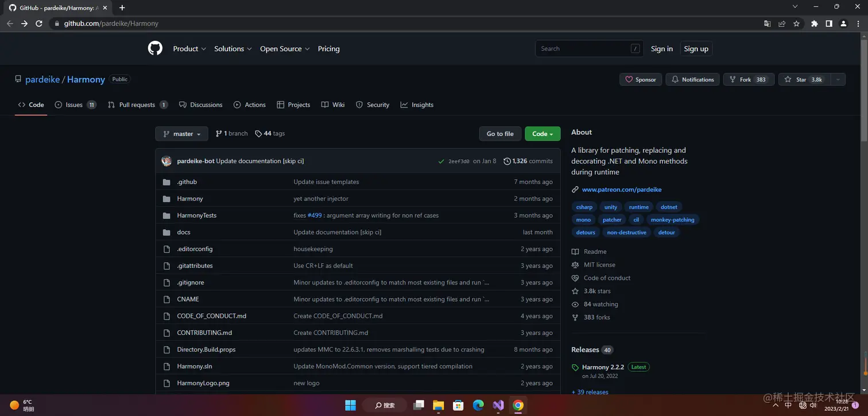This screenshot has height=416, width=868.
Task: Open Microsoft Store from the taskbar
Action: [458, 405]
